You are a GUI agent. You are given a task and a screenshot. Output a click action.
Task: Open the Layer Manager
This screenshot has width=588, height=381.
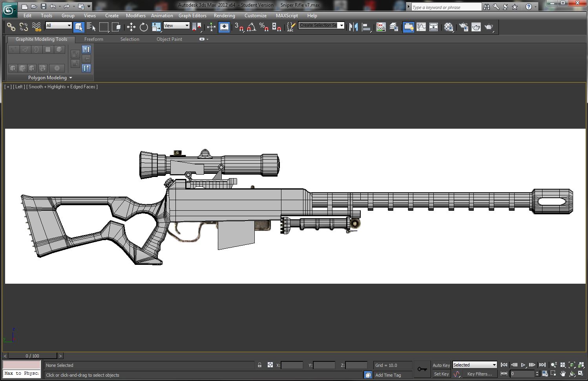pos(394,27)
